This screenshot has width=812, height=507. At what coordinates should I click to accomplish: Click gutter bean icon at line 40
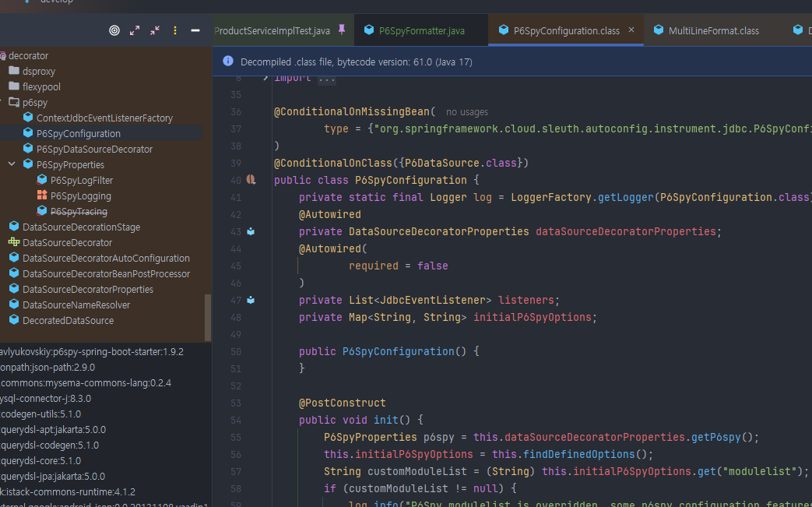[251, 180]
